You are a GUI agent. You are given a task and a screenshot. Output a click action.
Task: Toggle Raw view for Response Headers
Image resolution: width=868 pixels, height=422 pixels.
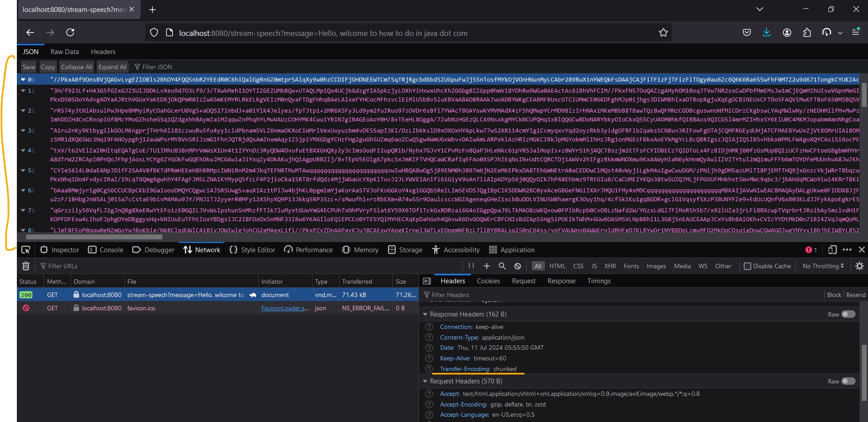point(847,314)
